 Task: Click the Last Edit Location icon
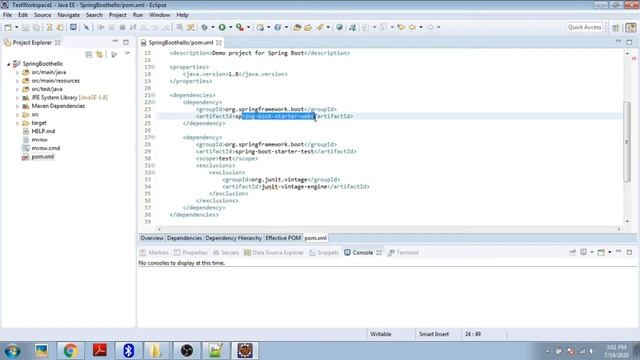[401, 27]
